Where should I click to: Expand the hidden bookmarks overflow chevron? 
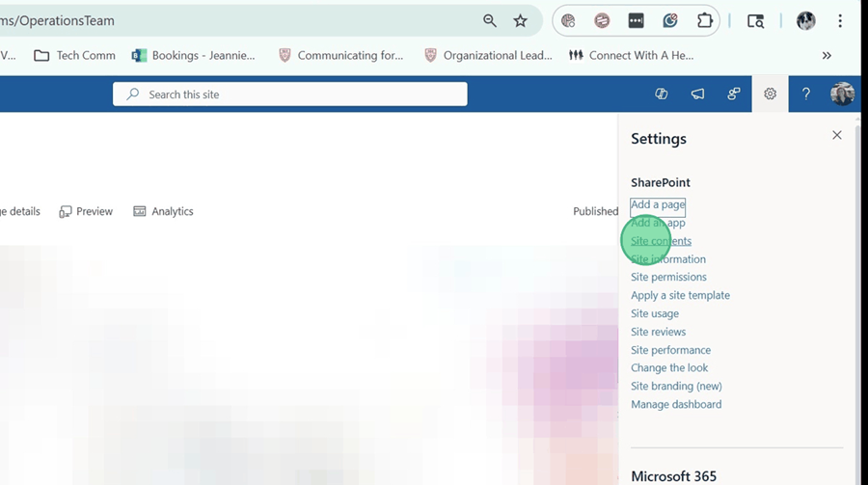827,56
